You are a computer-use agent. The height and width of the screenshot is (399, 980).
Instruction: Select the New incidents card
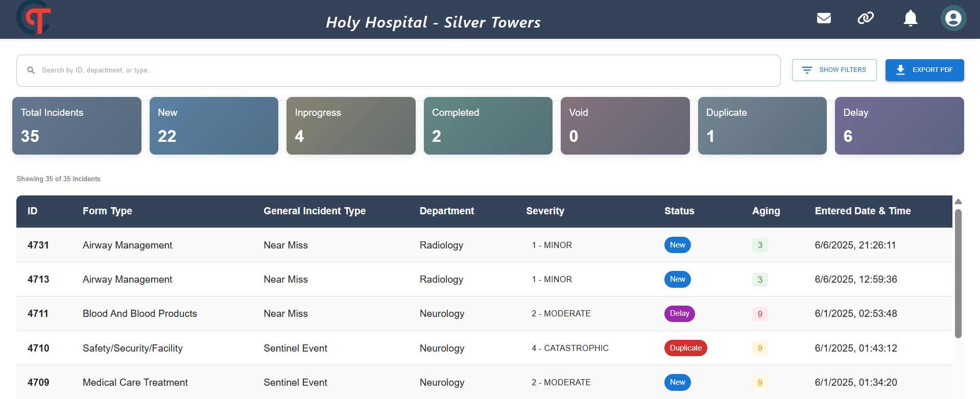tap(214, 126)
